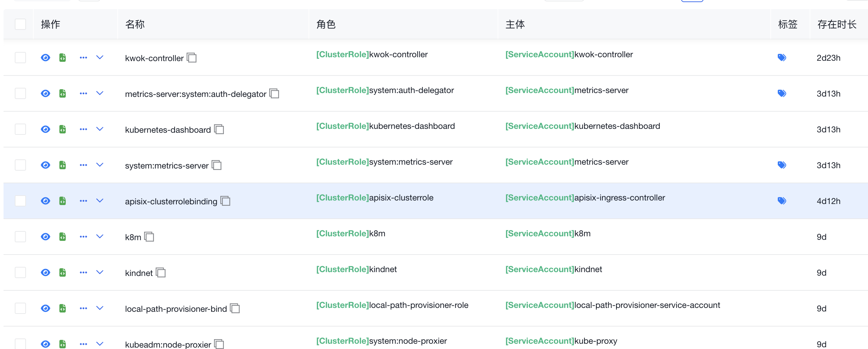Click the 名称 column header
Screen dimensions: 868x349
tap(135, 24)
